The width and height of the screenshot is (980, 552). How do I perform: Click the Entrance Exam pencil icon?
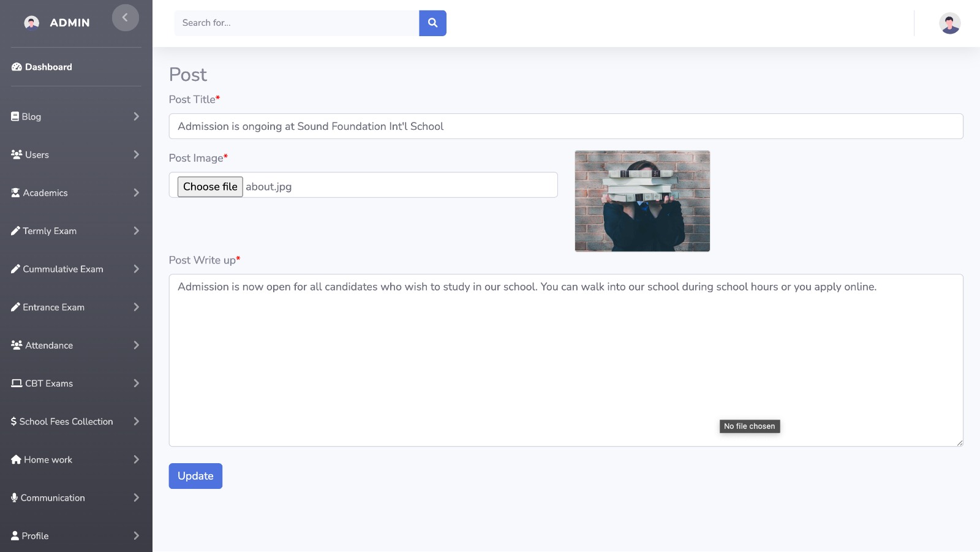15,307
